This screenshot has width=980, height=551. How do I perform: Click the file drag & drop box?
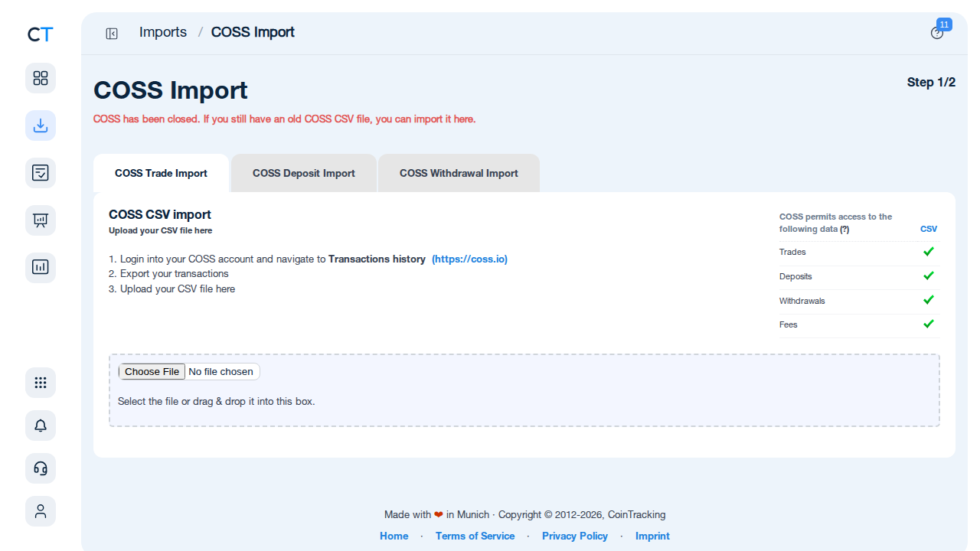pyautogui.click(x=524, y=390)
